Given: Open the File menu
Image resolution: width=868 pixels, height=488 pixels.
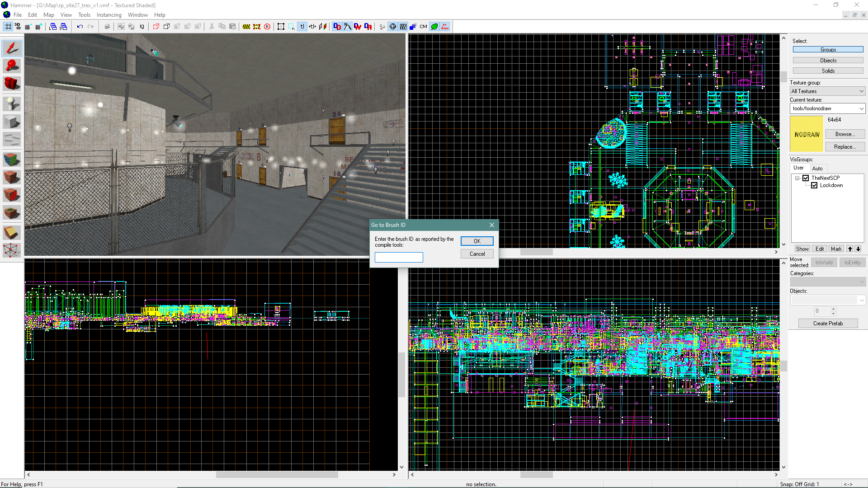Looking at the screenshot, I should click(18, 15).
